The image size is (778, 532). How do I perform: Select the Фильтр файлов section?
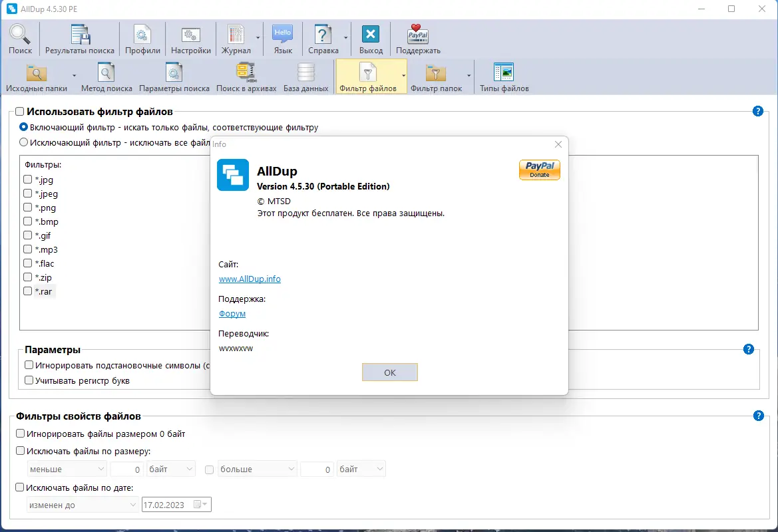(x=367, y=77)
